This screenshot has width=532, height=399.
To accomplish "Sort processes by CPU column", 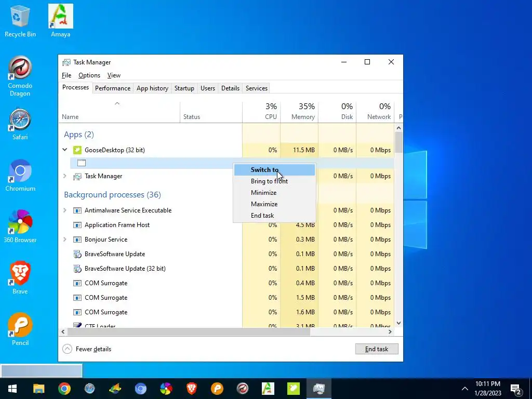I will pos(262,112).
